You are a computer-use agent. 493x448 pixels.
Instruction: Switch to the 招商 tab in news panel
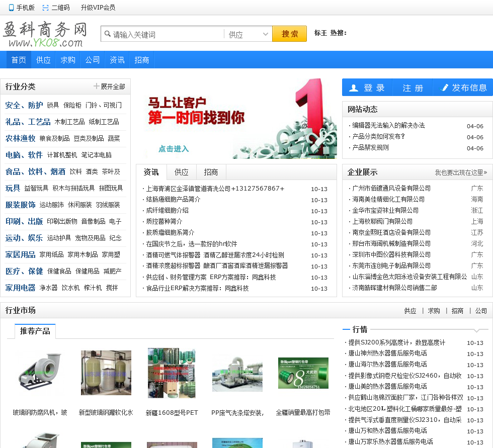(x=211, y=172)
